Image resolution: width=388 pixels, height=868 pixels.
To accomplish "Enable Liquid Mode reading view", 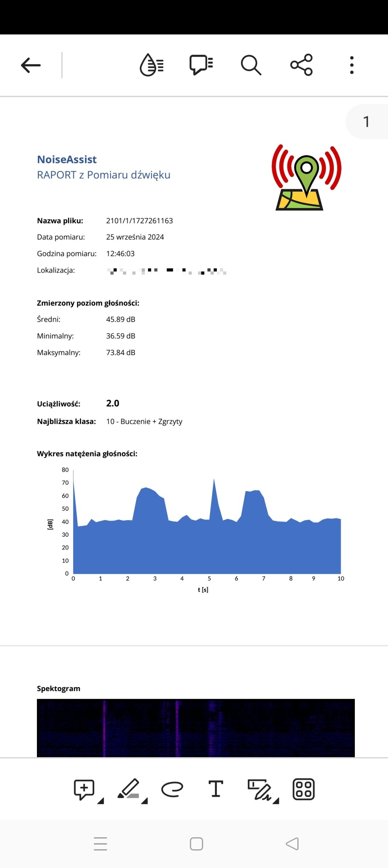I will pyautogui.click(x=151, y=65).
